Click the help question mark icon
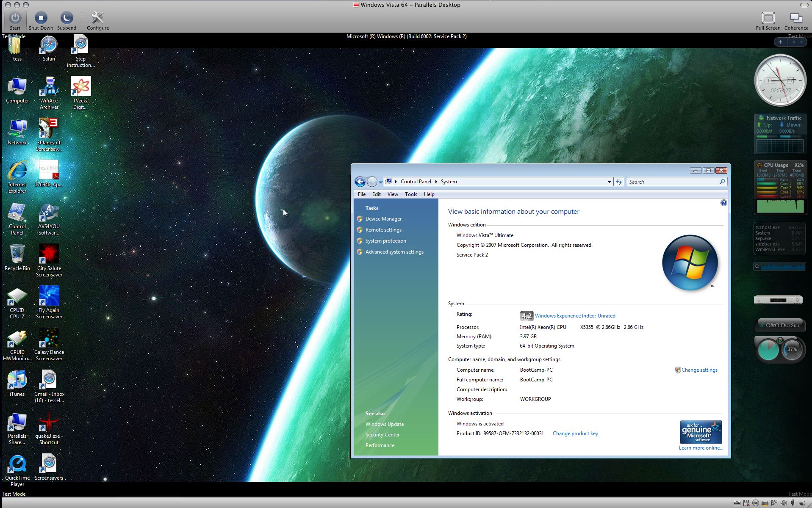 point(723,203)
